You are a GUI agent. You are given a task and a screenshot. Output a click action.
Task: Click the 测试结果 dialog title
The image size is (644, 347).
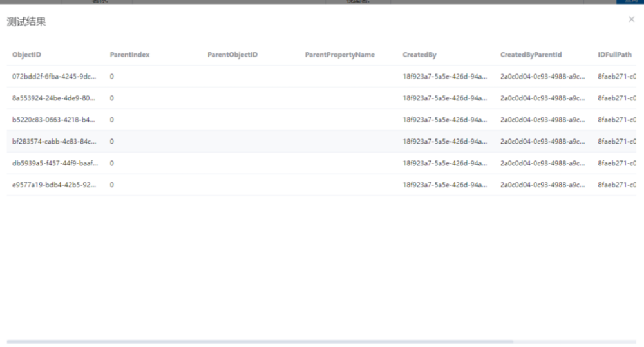click(26, 23)
